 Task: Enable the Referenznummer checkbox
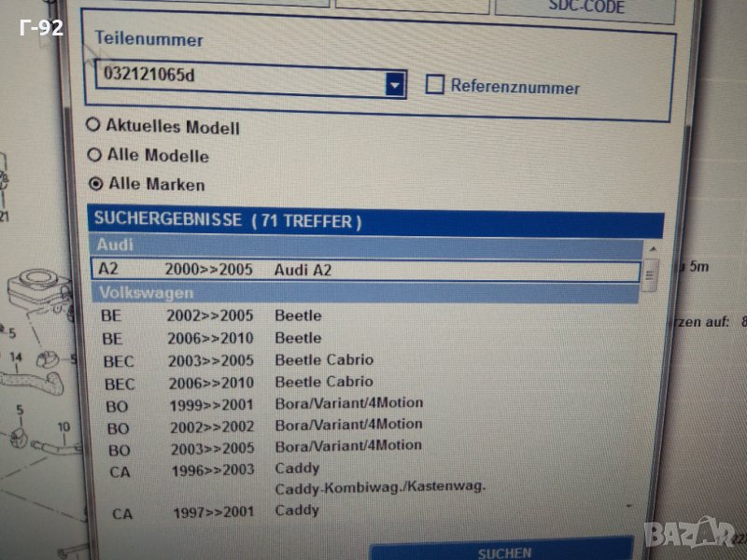[435, 85]
